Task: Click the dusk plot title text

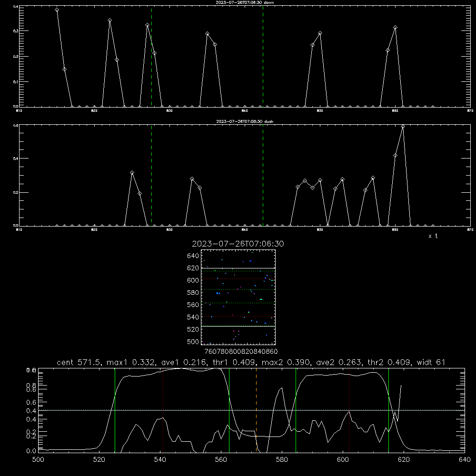Action: tap(245, 121)
